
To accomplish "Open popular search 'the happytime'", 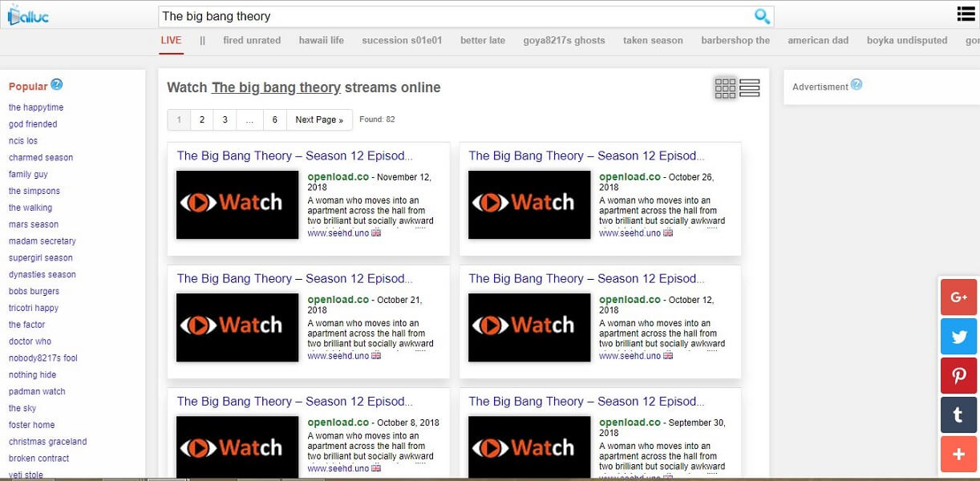I will (x=36, y=107).
